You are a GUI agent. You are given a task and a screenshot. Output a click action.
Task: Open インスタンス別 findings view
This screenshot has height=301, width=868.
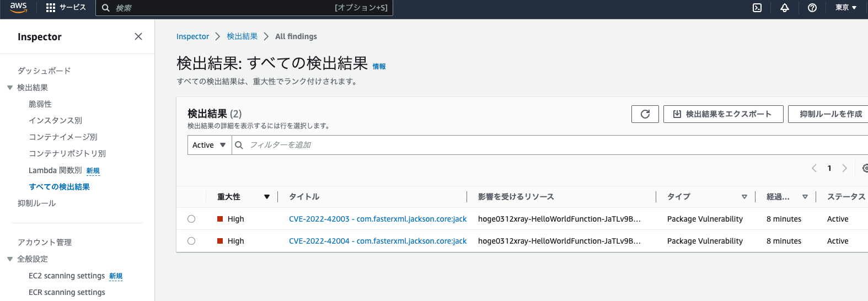click(x=55, y=120)
